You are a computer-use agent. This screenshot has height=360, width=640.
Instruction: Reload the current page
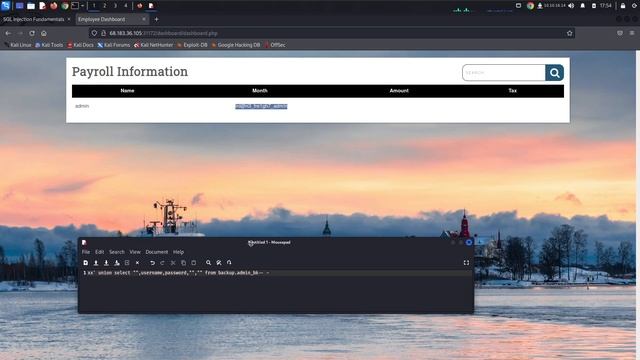coord(32,33)
